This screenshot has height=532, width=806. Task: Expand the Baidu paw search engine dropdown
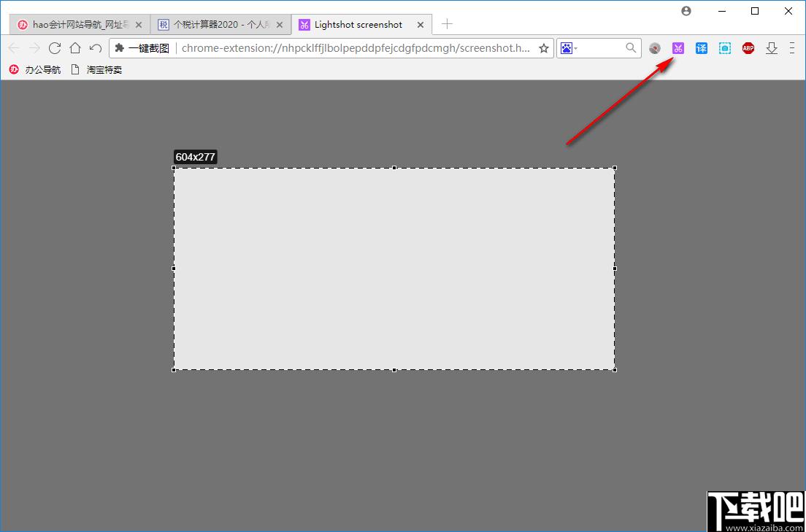(569, 48)
